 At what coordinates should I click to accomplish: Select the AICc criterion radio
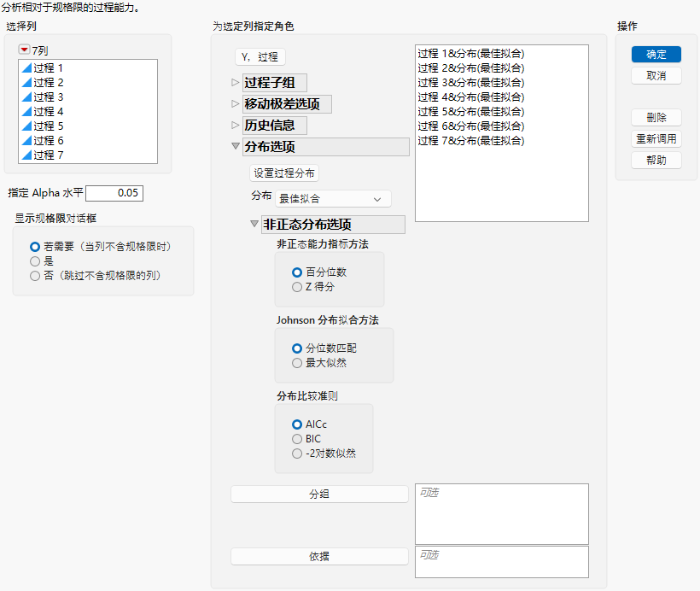[x=297, y=424]
